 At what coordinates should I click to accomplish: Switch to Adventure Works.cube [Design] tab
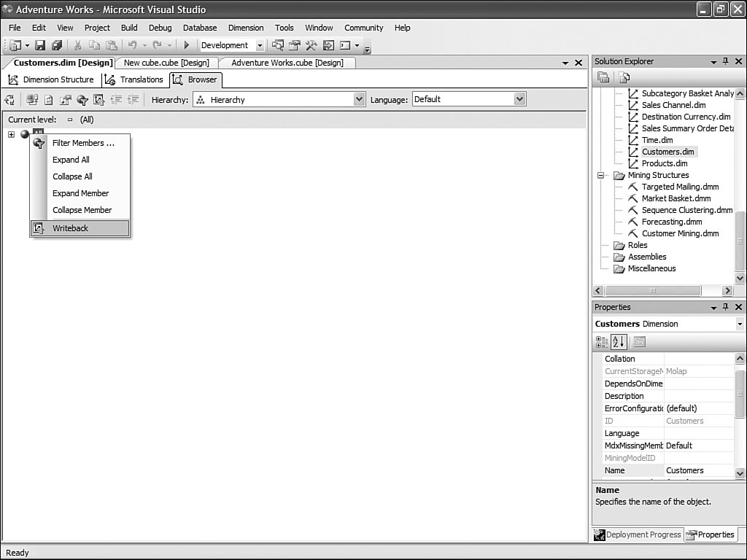tap(287, 63)
